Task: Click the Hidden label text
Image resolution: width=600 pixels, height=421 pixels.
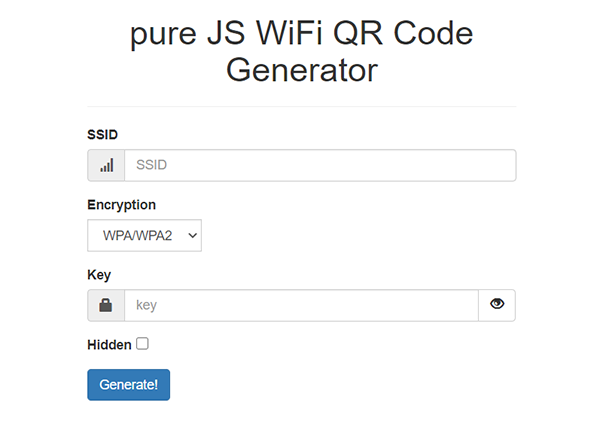Action: 109,345
